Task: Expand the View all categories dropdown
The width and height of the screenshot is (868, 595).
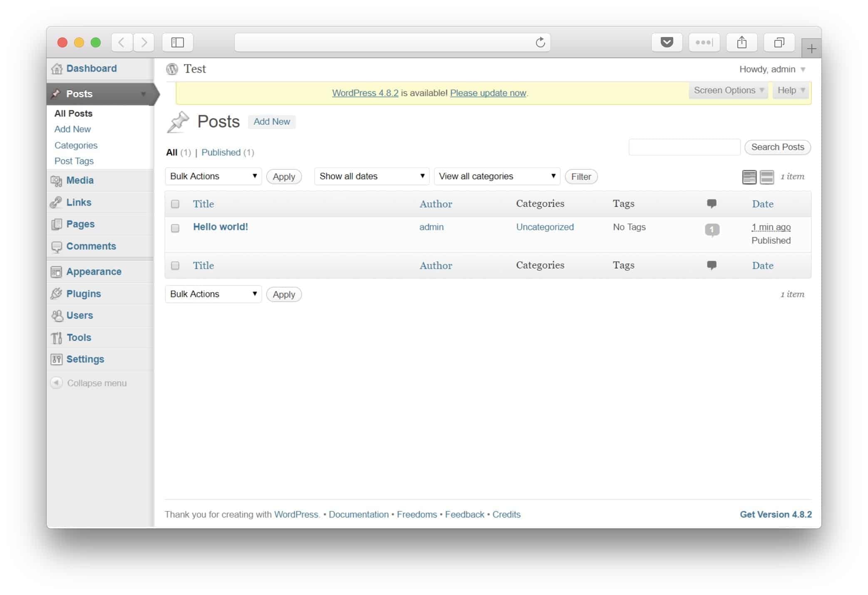Action: coord(497,176)
